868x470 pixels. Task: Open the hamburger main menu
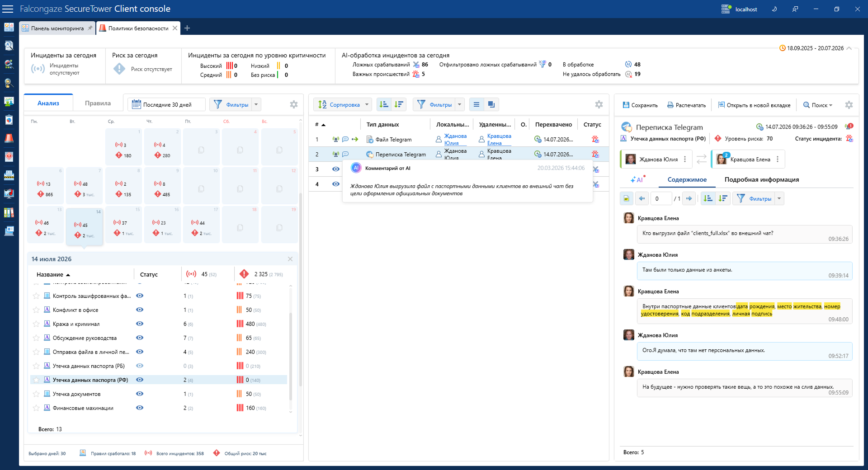[9, 9]
